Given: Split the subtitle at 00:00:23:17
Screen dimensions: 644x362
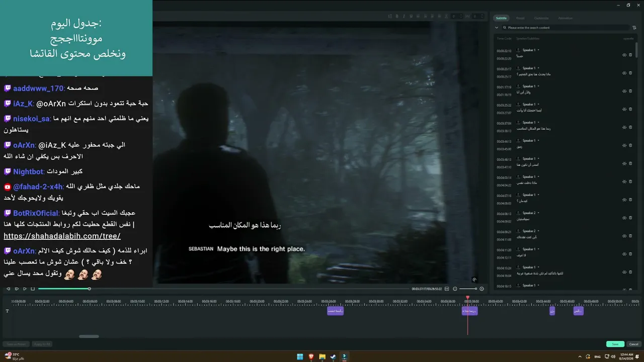Looking at the screenshot, I should click(x=624, y=73).
